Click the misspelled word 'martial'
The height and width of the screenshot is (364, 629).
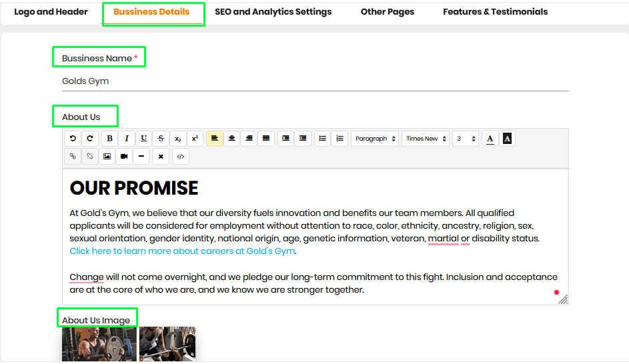coord(444,239)
